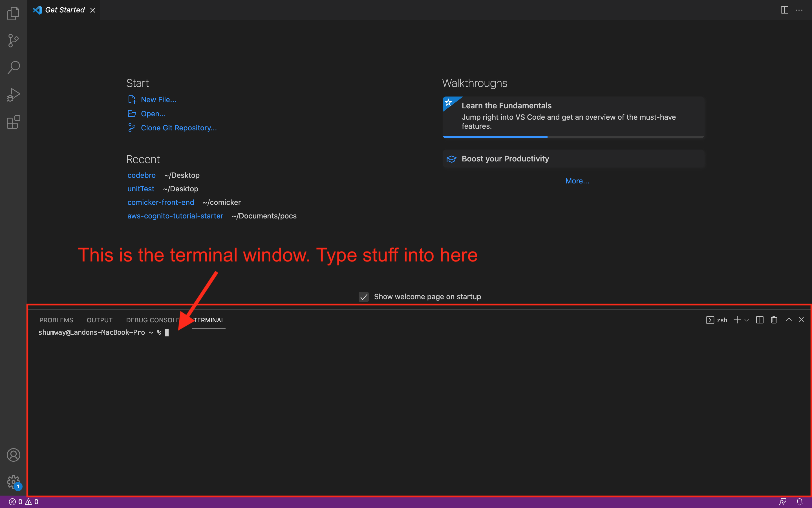Image resolution: width=812 pixels, height=508 pixels.
Task: Open recent folder unitTest
Action: pyautogui.click(x=141, y=189)
